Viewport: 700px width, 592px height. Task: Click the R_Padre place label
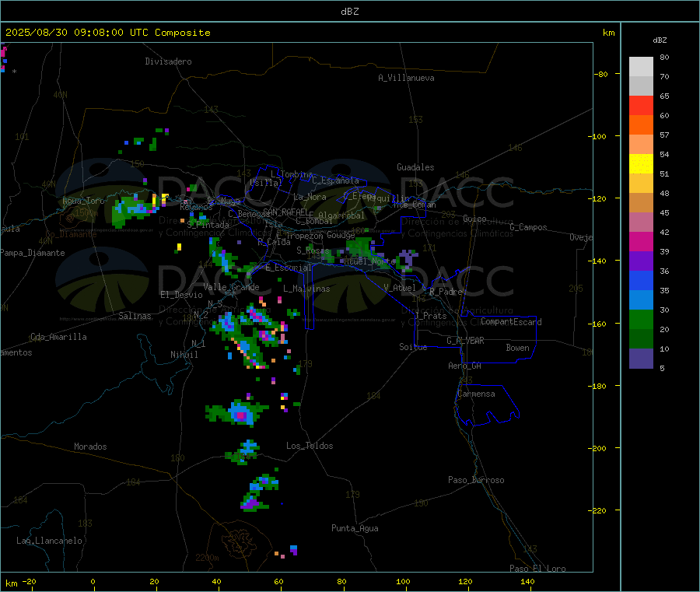point(446,292)
